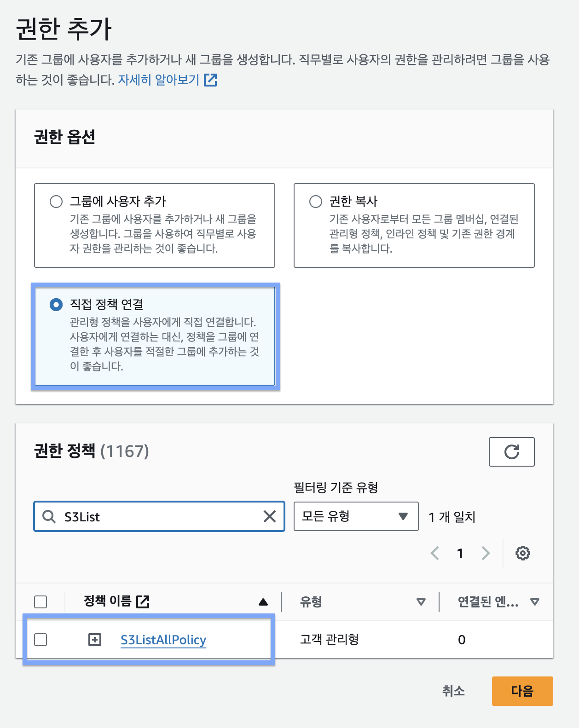Click the external link icon beside 자세히 알아보기
579x728 pixels.
[x=210, y=80]
